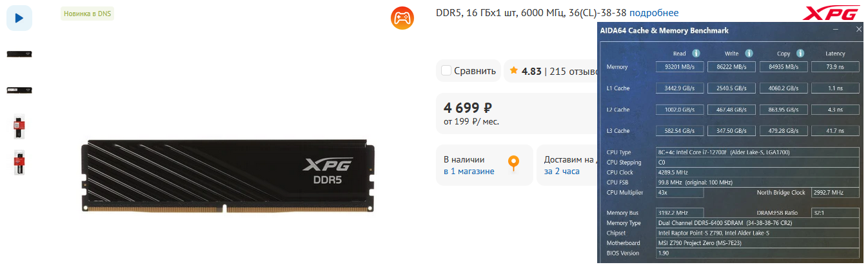Click the rating star icon
Screen dimensions: 868x267
(513, 70)
